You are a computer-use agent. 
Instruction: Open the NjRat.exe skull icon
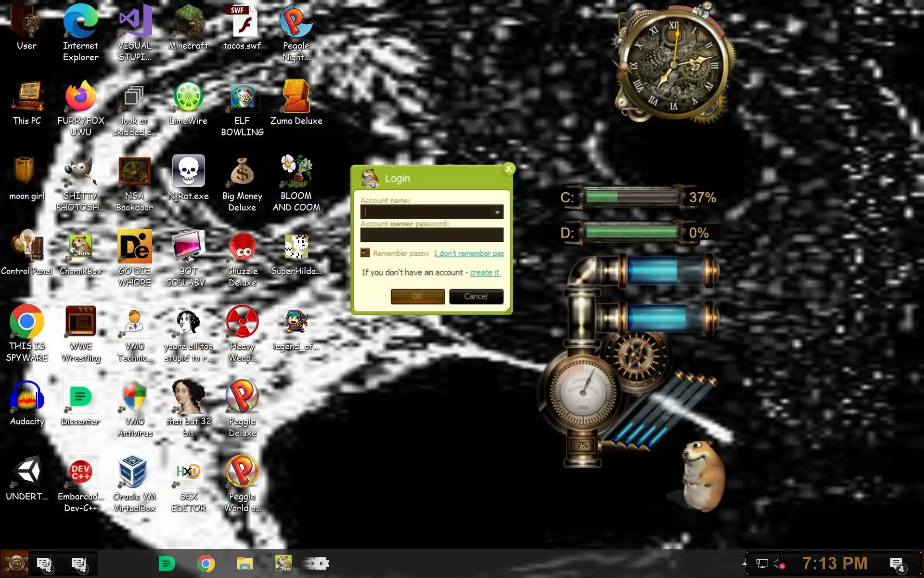pyautogui.click(x=188, y=173)
